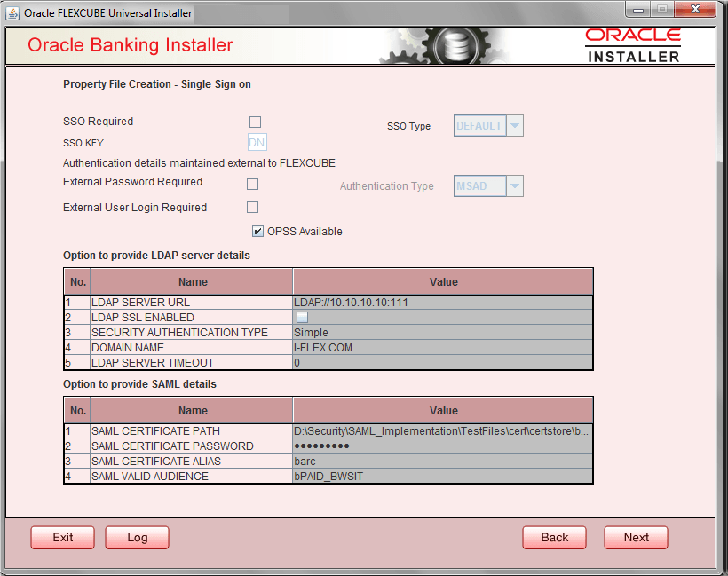Check External Password Required
The image size is (728, 576).
click(252, 184)
